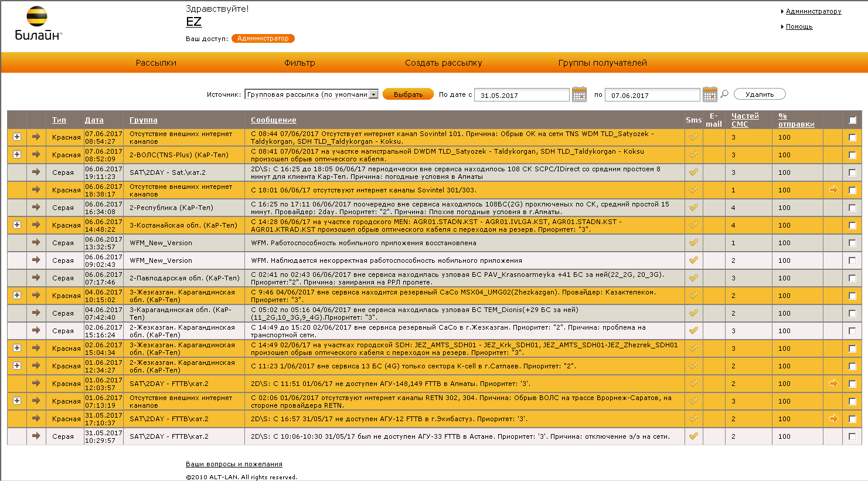Click the Выбрать button
This screenshot has height=481, width=868.
coord(408,94)
